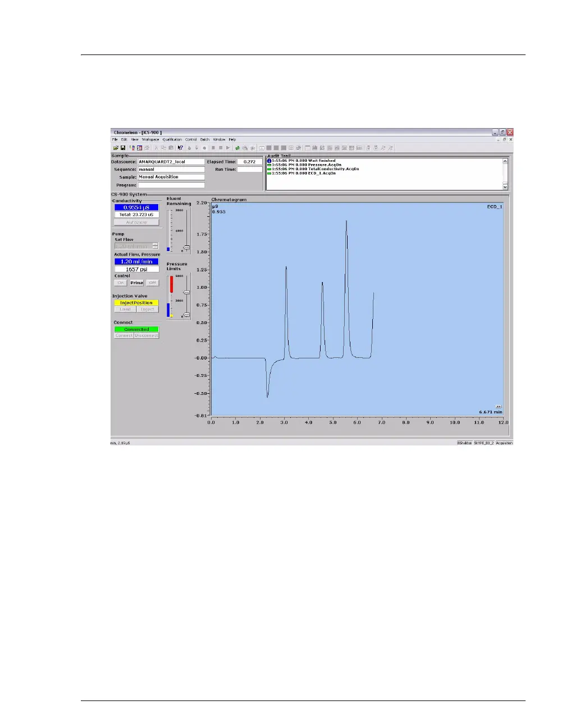The height and width of the screenshot is (728, 566).
Task: Click the injection valve Load button
Action: click(125, 310)
